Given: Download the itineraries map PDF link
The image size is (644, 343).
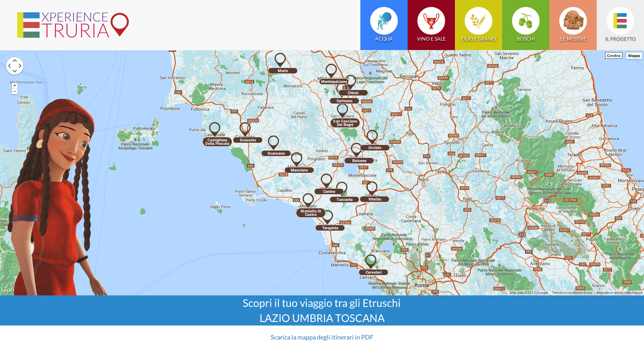Looking at the screenshot, I should tap(322, 337).
